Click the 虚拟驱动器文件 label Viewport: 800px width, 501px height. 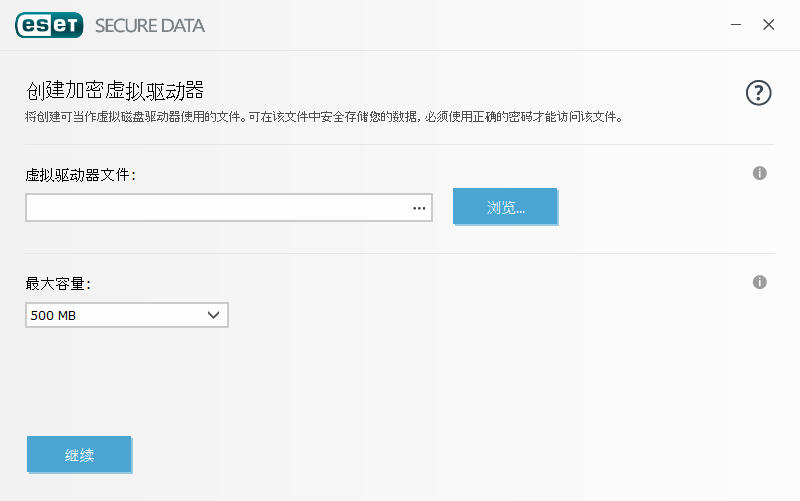(81, 175)
